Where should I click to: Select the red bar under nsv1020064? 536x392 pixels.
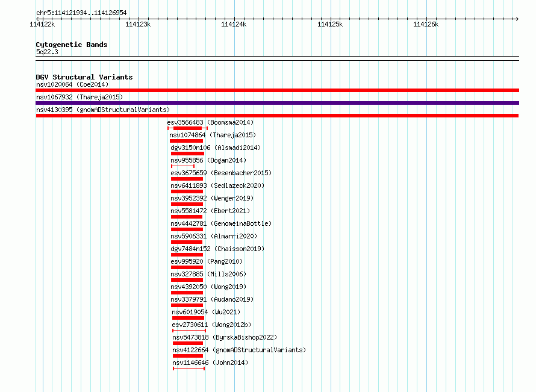[x=277, y=90]
